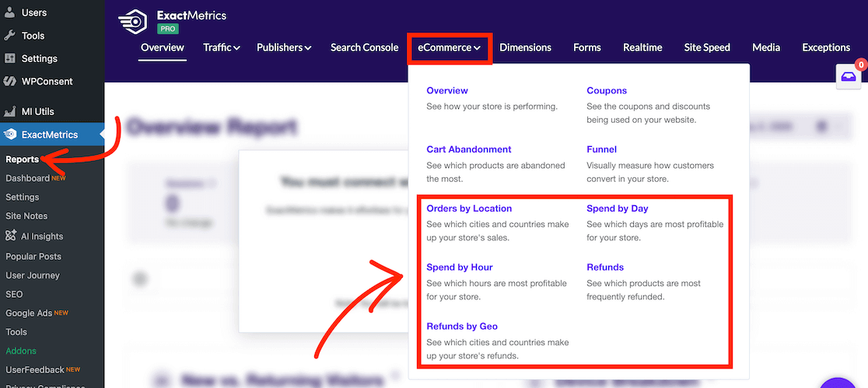868x388 pixels.
Task: Click the PRO badge under logo
Action: [168, 29]
